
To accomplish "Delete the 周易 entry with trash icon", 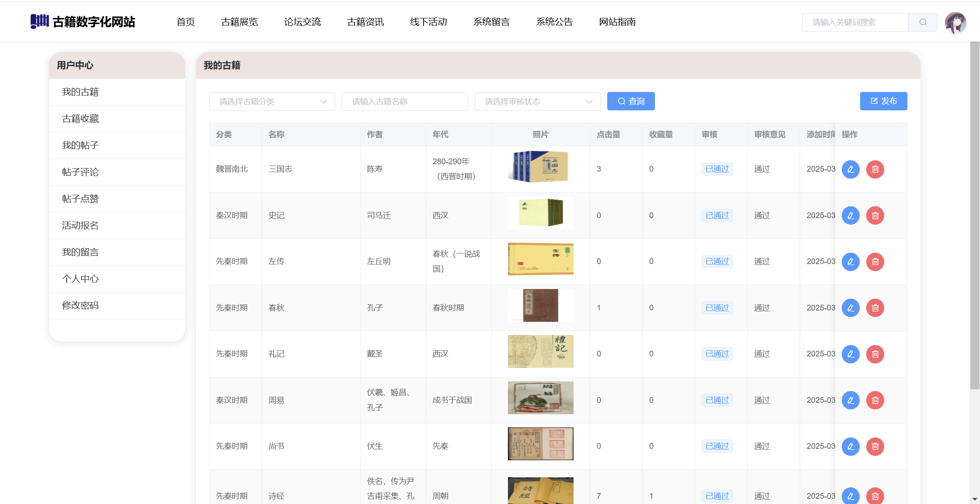I will (875, 400).
